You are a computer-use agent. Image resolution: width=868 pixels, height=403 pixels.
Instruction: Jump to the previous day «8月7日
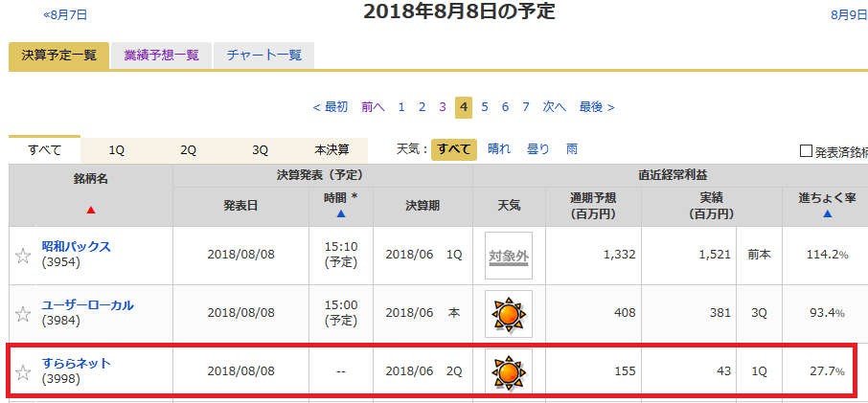point(65,15)
